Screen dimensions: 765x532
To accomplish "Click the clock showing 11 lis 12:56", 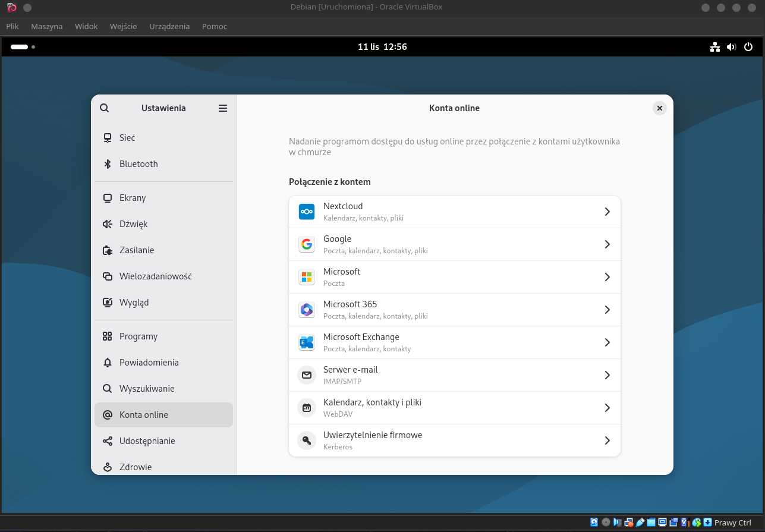I will pyautogui.click(x=382, y=47).
